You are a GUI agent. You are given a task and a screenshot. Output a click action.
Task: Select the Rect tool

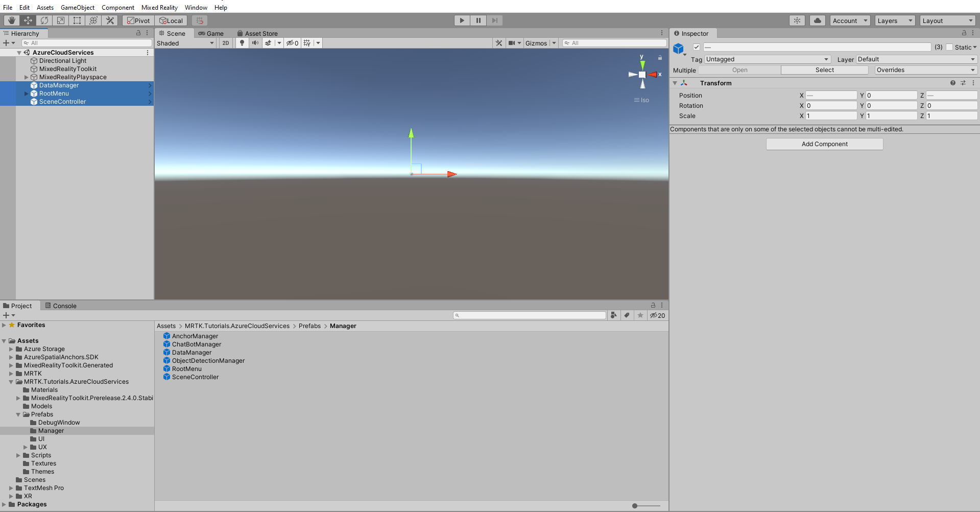77,20
